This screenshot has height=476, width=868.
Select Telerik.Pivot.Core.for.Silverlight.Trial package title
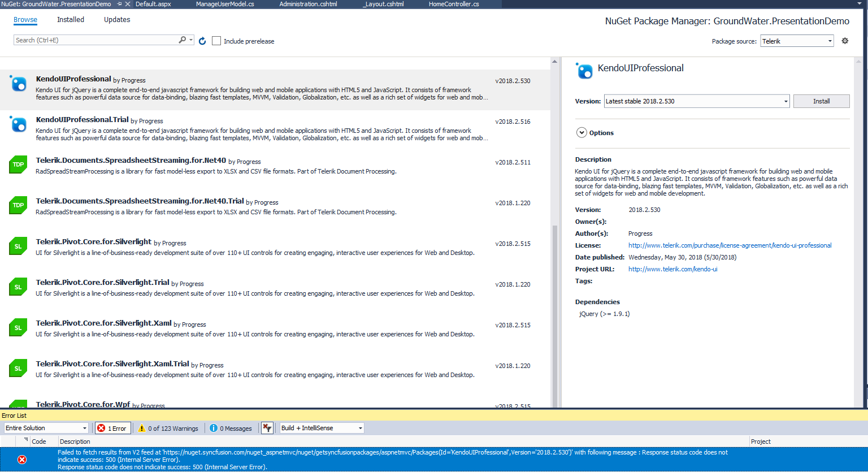pos(103,283)
